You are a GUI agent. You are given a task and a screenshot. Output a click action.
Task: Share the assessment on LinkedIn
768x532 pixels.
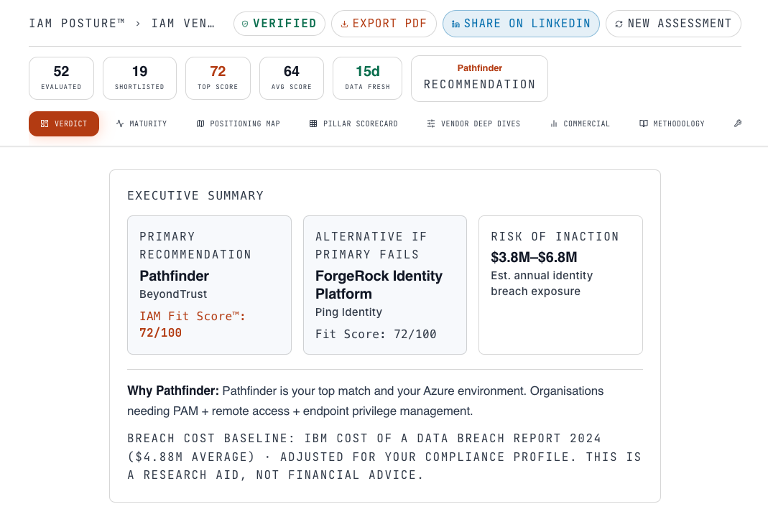521,24
